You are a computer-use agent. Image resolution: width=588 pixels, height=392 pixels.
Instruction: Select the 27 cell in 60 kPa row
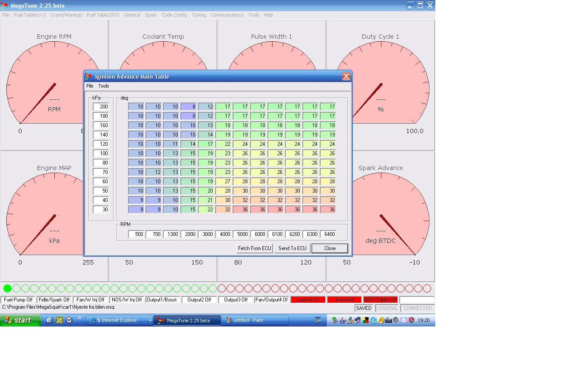(x=223, y=182)
